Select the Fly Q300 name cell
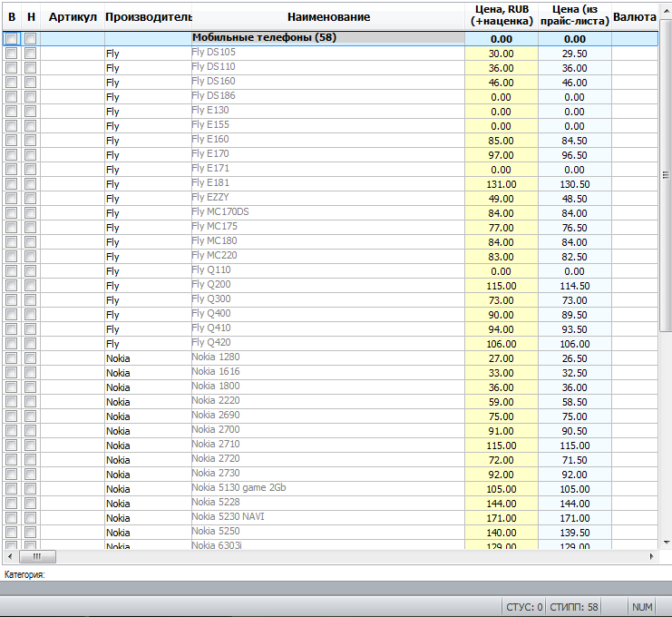 coord(328,299)
